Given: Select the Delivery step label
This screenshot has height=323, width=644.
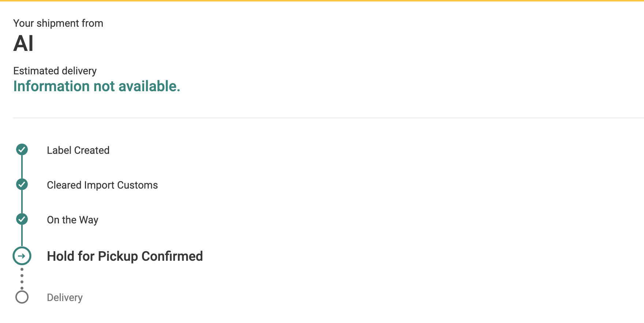Looking at the screenshot, I should tap(65, 297).
